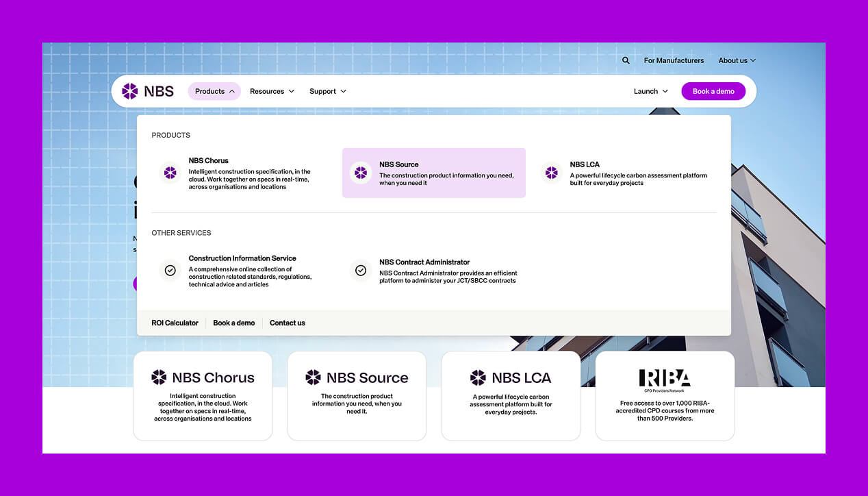868x496 pixels.
Task: Click the search magnifier icon
Action: click(x=626, y=60)
